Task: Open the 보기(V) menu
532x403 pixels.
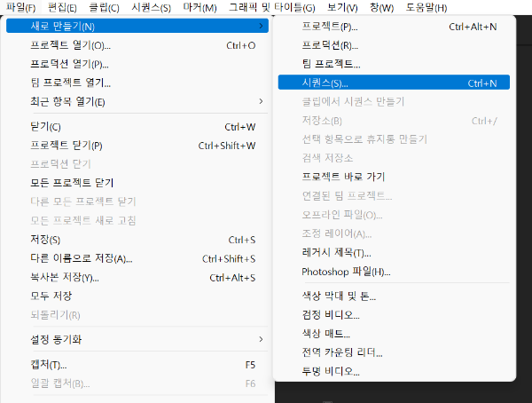Action: pos(342,7)
